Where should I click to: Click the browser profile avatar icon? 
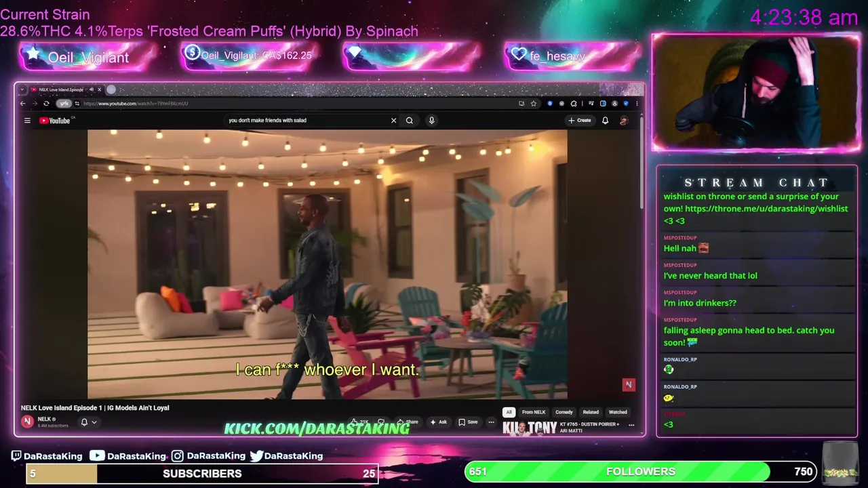pyautogui.click(x=614, y=104)
